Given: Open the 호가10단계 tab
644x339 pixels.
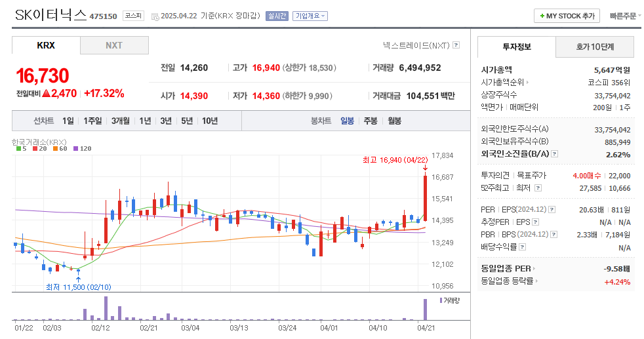Looking at the screenshot, I should [x=595, y=47].
